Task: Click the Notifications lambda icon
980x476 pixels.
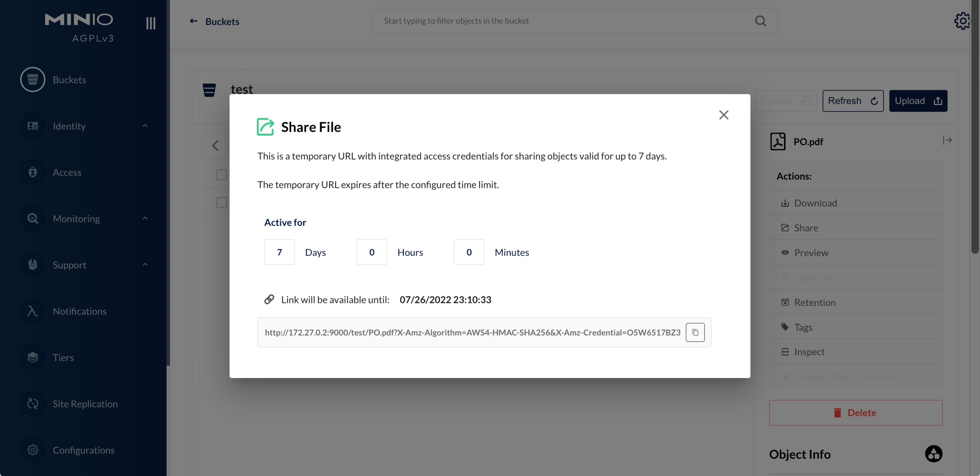Action: [x=33, y=311]
